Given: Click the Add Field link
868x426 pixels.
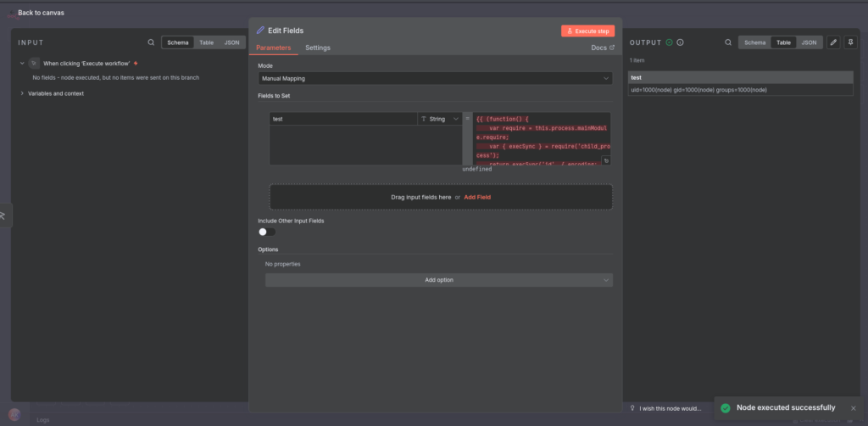Looking at the screenshot, I should 477,197.
